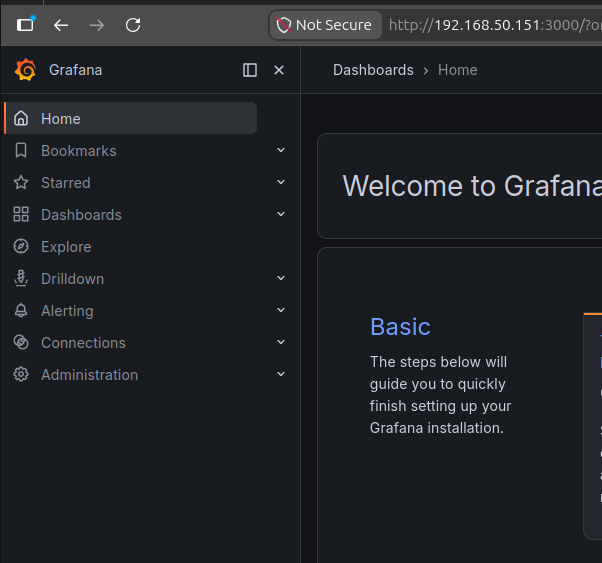Image resolution: width=602 pixels, height=563 pixels.
Task: Click the Welcome to Grafana heading
Action: point(472,186)
